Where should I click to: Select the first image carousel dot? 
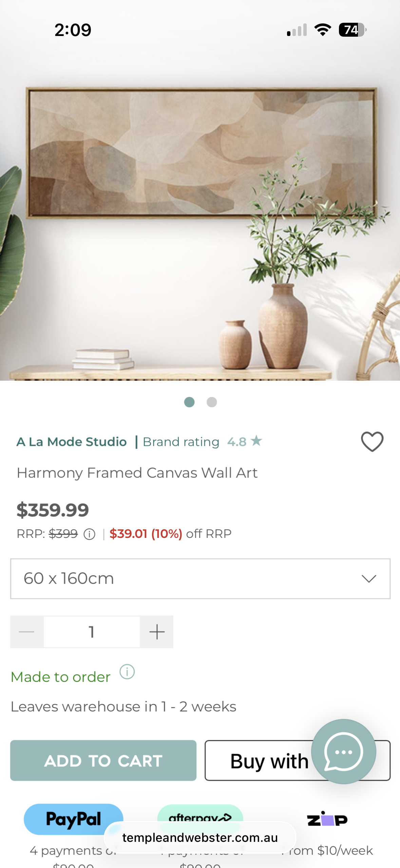189,402
